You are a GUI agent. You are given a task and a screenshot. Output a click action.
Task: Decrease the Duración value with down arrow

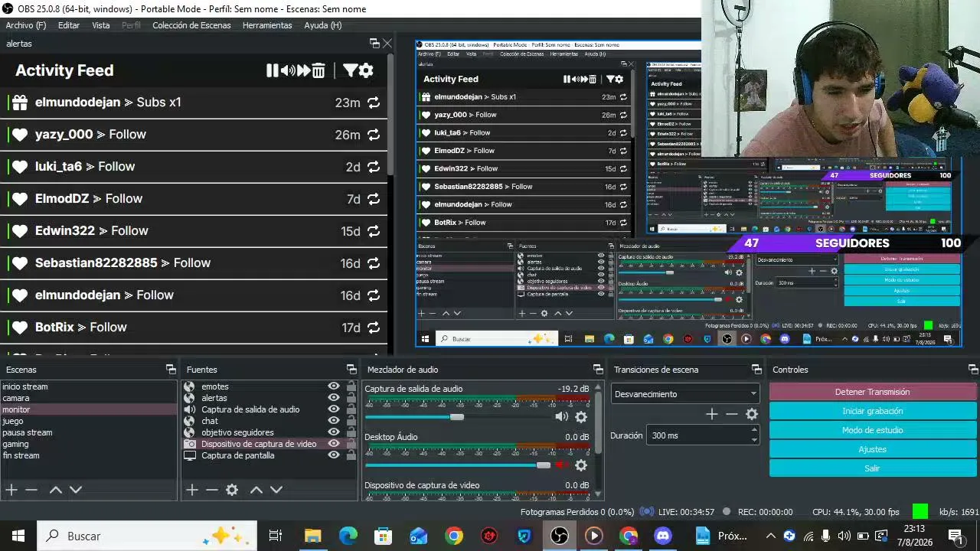click(754, 440)
